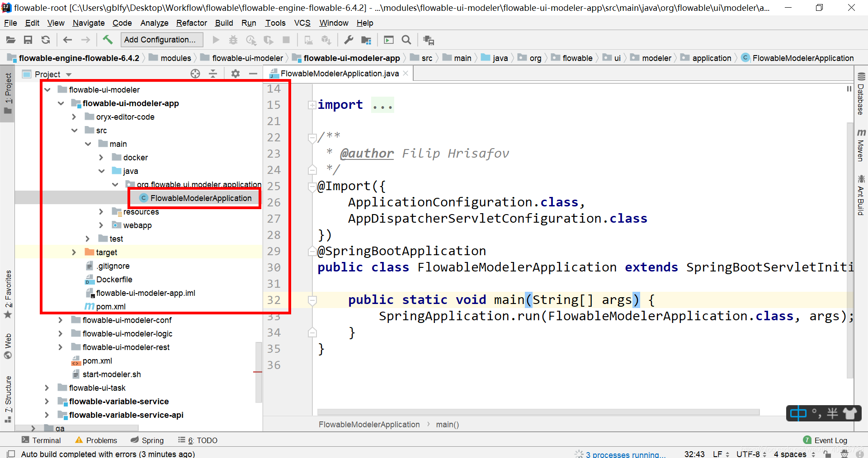
Task: Open Project Structure icon in toolbar
Action: click(x=366, y=40)
